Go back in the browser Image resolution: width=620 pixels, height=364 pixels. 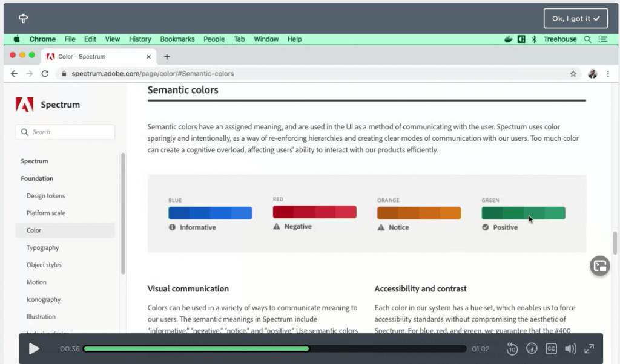tap(15, 74)
